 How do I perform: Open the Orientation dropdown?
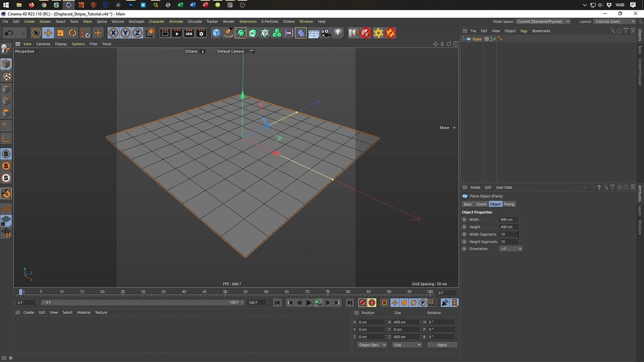click(x=511, y=249)
